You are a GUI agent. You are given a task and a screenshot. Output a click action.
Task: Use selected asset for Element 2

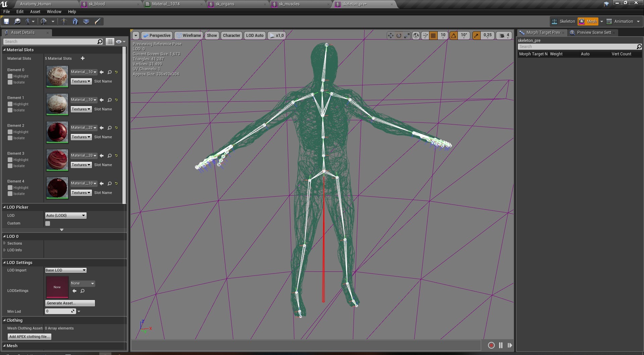(102, 128)
